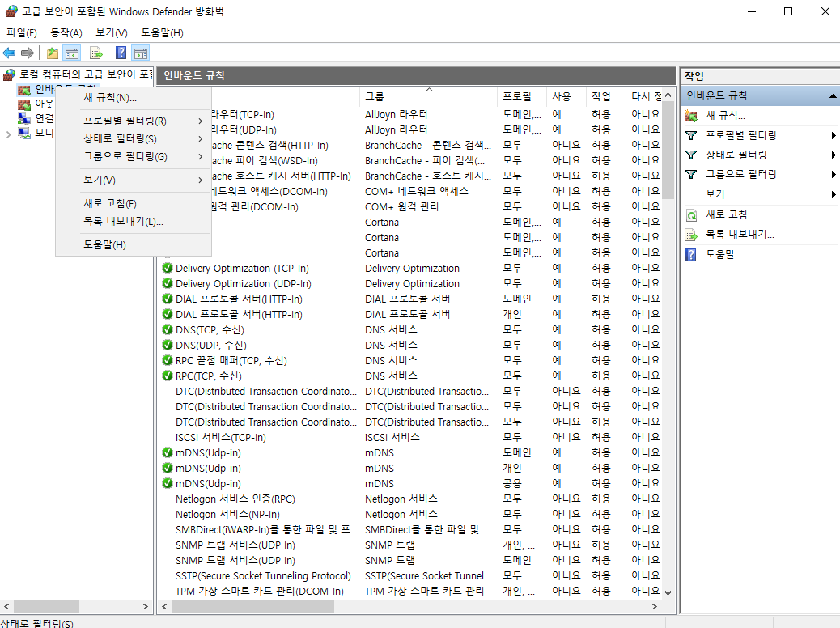This screenshot has width=840, height=628.
Task: Click the 그룹으로 필터링 funnel icon
Action: (x=691, y=174)
